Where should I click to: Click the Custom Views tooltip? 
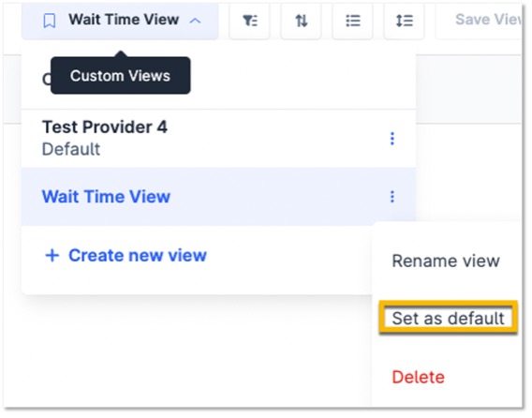[x=121, y=75]
